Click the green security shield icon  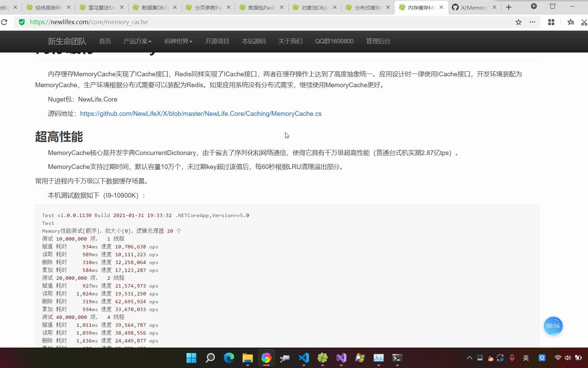pyautogui.click(x=22, y=22)
